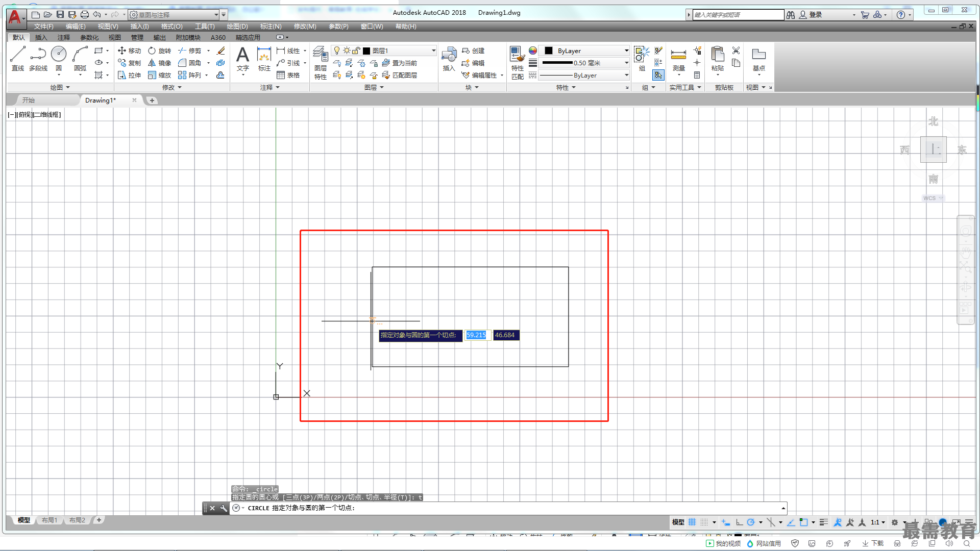
Task: Click the Trim (修剪) tool
Action: tap(189, 51)
